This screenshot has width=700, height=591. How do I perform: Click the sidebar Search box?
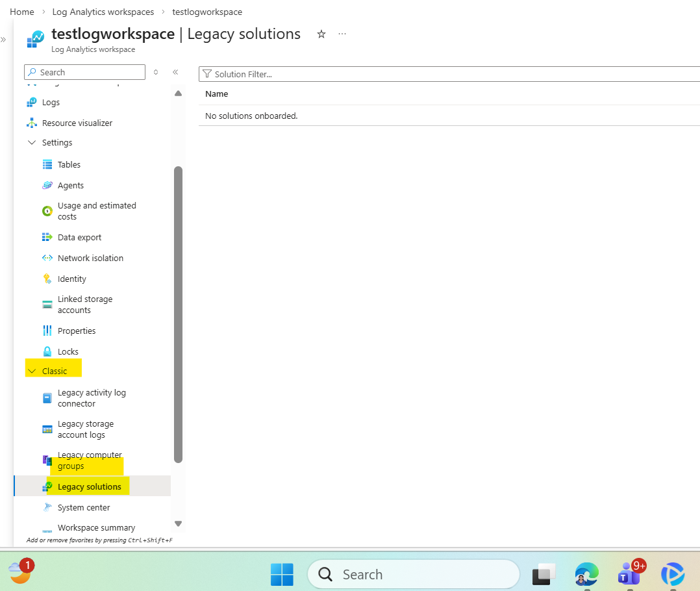[x=85, y=72]
